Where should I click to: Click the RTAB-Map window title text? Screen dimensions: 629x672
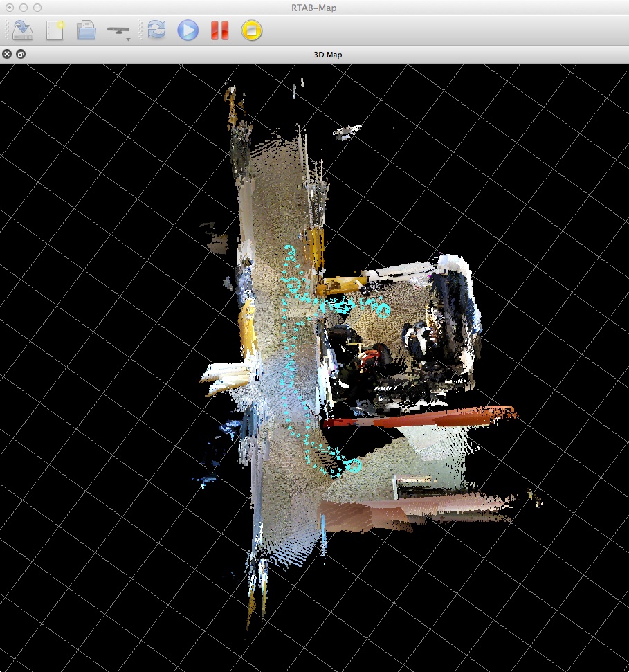[x=314, y=7]
